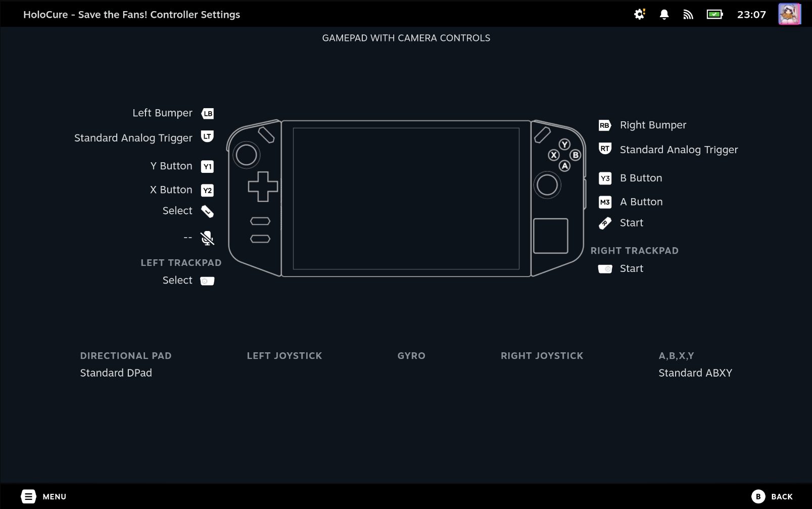Click the Standard DPad setting
Viewport: 812px width, 509px height.
116,373
